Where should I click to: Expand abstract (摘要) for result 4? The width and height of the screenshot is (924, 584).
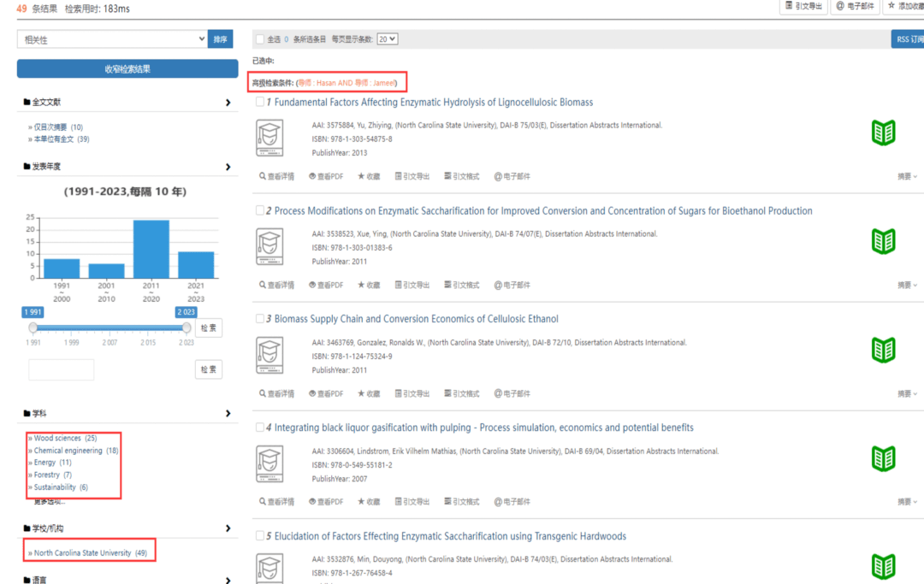[907, 502]
